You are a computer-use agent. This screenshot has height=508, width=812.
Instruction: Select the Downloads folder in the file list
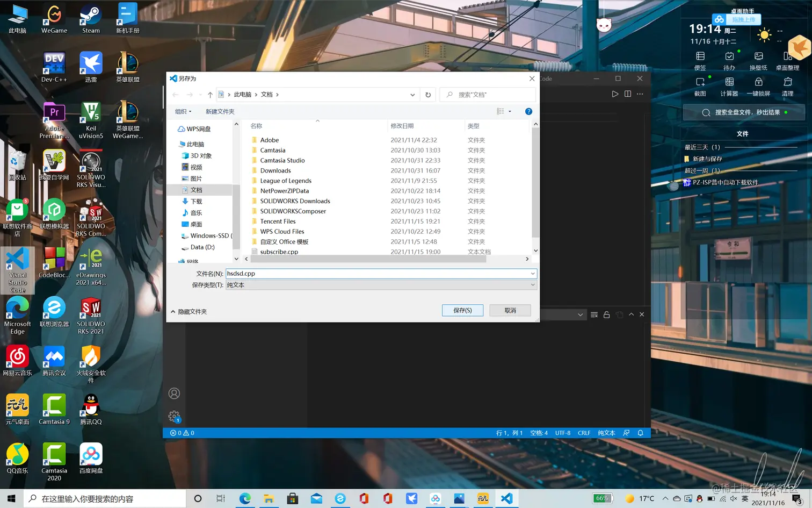275,170
